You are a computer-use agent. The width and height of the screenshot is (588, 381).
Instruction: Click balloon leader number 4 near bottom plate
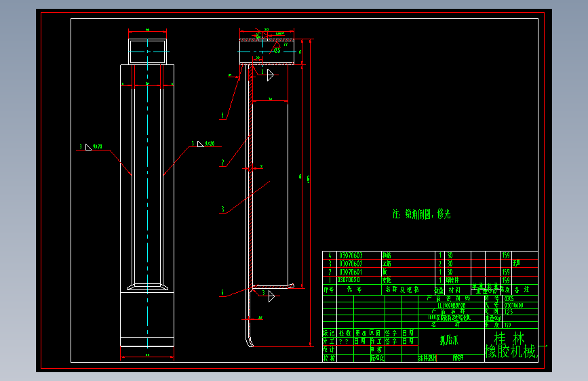222,292
